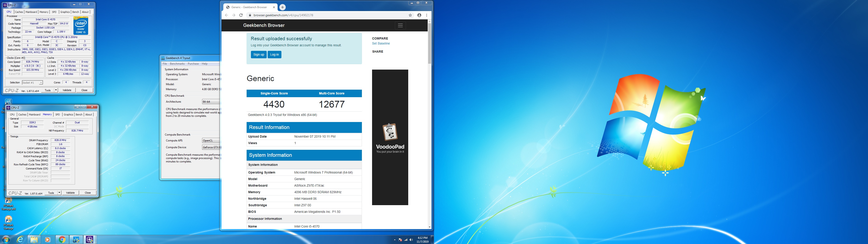The height and width of the screenshot is (244, 868).
Task: Click the Geekbench Browser header title
Action: [264, 25]
